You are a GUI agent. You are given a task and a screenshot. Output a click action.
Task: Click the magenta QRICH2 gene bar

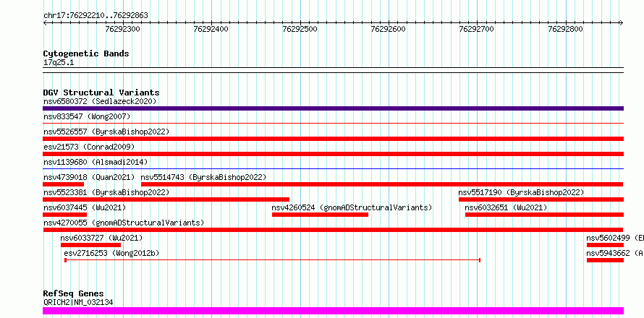pyautogui.click(x=333, y=311)
